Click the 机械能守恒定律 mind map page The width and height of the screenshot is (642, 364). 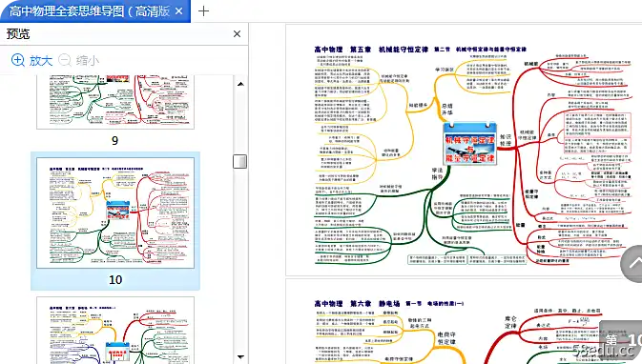point(464,151)
